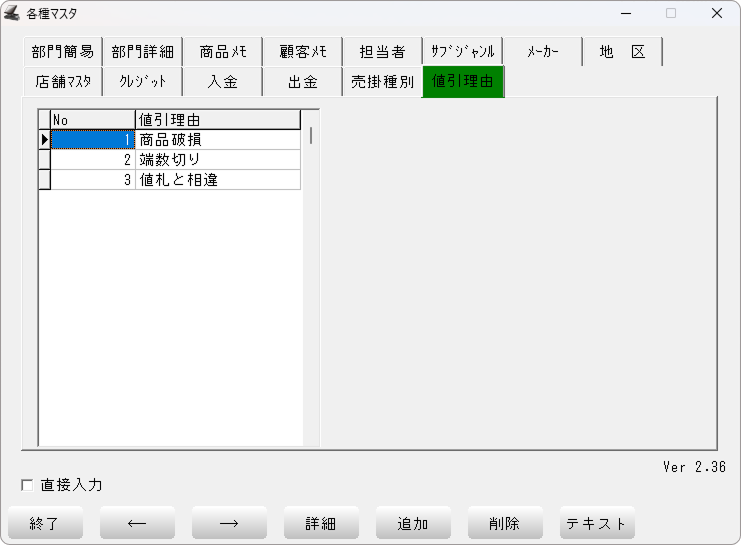Screen dimensions: 741x545
Task: Switch to the 地区 tab
Action: point(622,52)
